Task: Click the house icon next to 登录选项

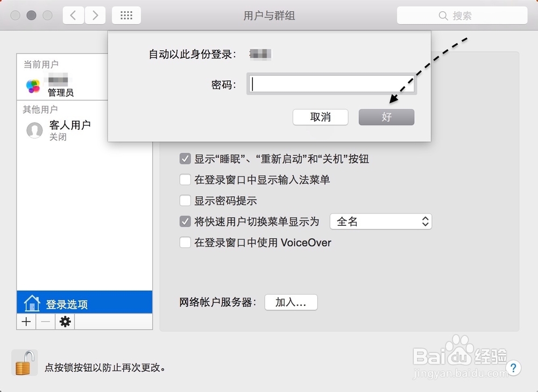Action: 31,302
